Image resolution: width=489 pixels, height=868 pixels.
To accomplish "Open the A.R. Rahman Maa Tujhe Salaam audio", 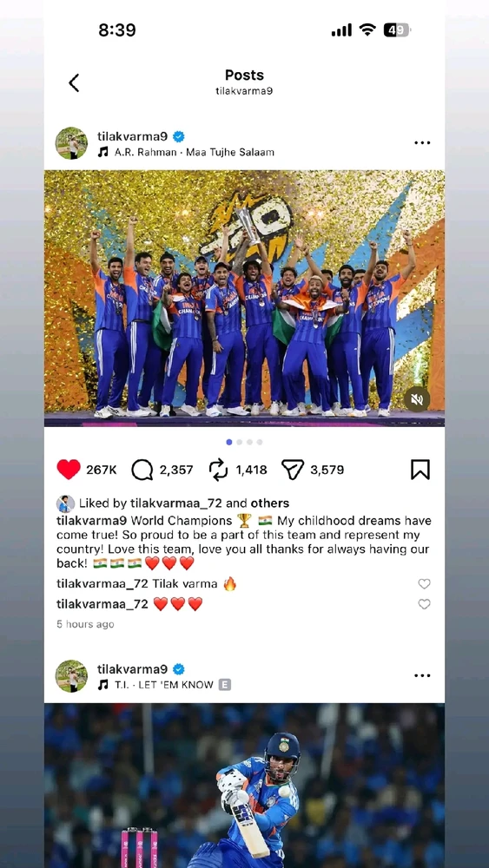I will 186,152.
